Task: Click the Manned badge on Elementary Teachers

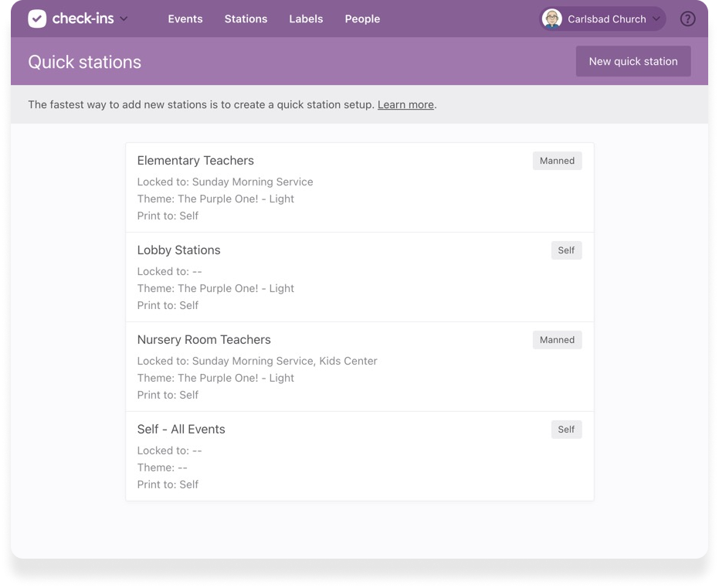Action: pyautogui.click(x=557, y=161)
